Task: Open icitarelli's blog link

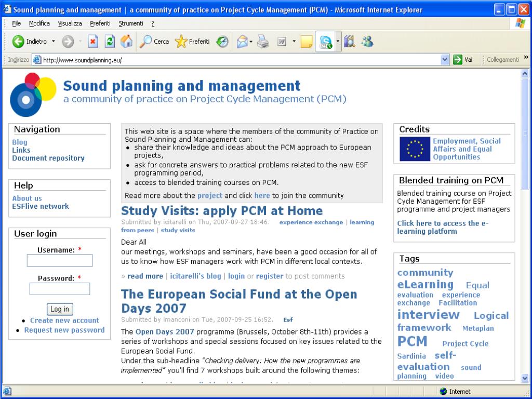Action: point(195,276)
